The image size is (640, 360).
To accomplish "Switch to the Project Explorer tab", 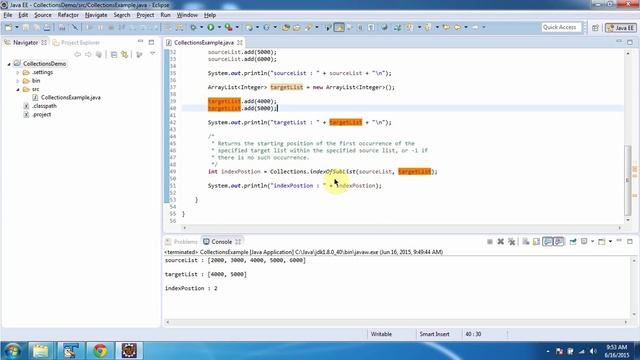I will 77,42.
